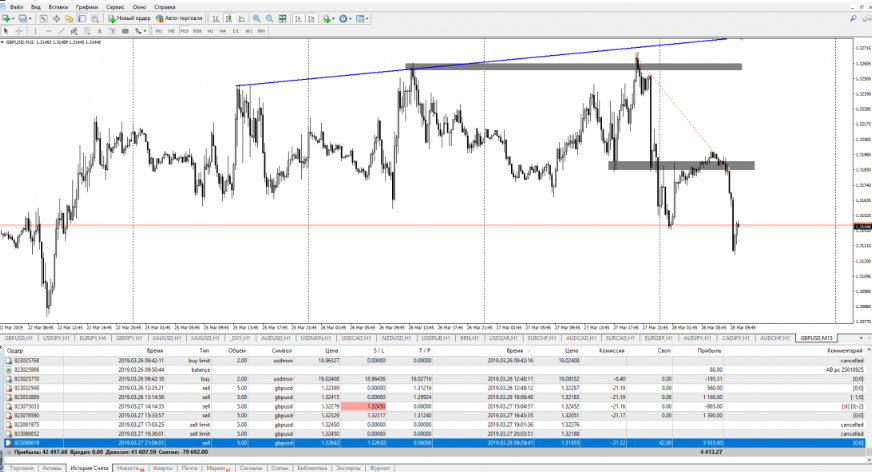Open the Новости terminal tab
872x472 pixels.
(x=129, y=467)
